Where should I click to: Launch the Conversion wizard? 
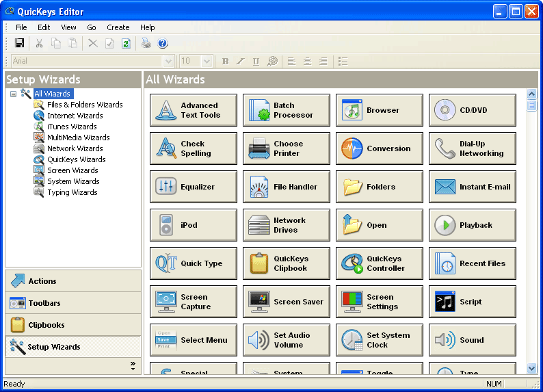[x=380, y=148]
